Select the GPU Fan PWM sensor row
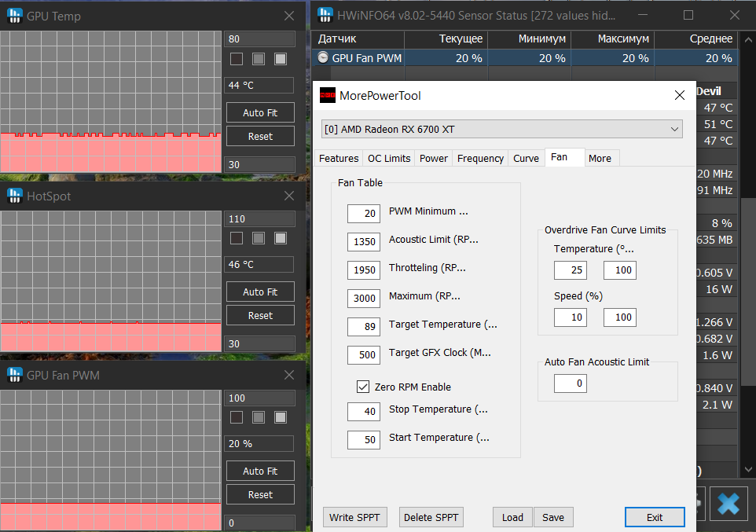This screenshot has height=532, width=756. tap(525, 58)
